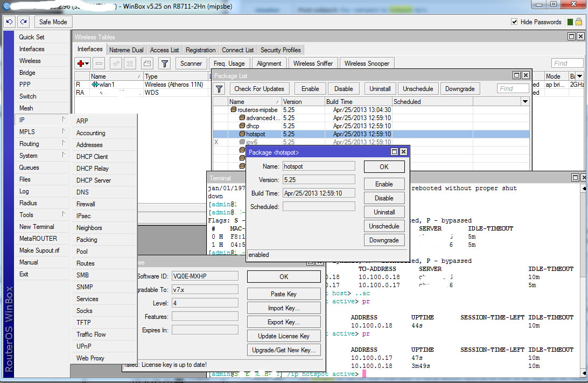Click the advanced-tools package icon
The height and width of the screenshot is (383, 588).
click(x=242, y=118)
